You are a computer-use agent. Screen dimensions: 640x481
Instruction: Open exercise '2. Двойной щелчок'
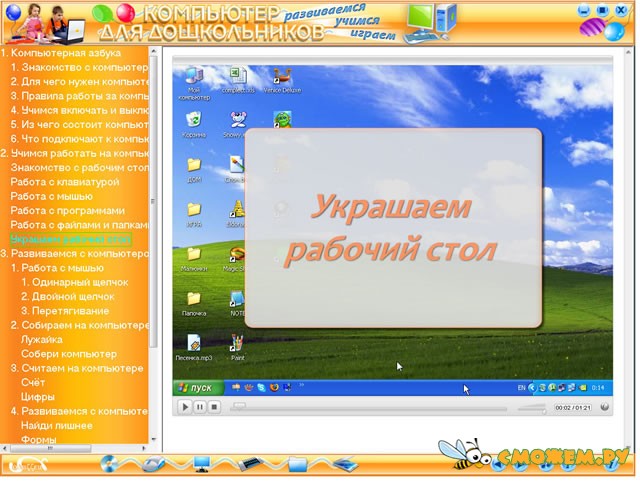coord(68,296)
